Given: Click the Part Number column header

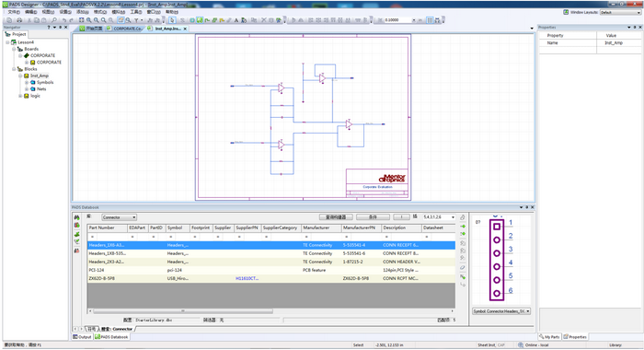Looking at the screenshot, I should click(x=108, y=227).
